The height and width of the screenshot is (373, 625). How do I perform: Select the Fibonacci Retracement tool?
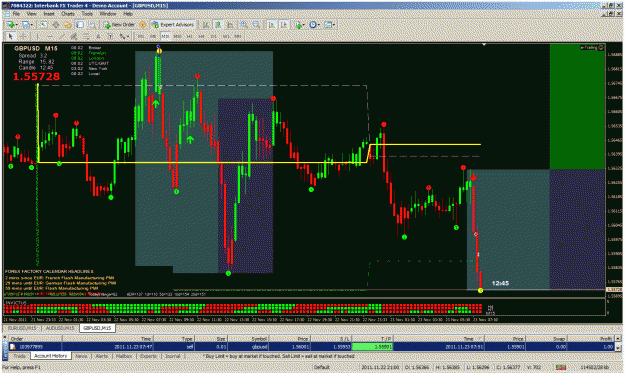click(86, 36)
